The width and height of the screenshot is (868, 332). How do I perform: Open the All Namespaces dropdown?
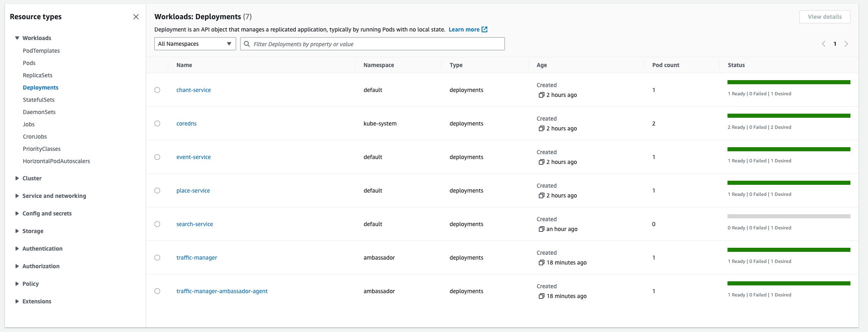click(x=195, y=44)
